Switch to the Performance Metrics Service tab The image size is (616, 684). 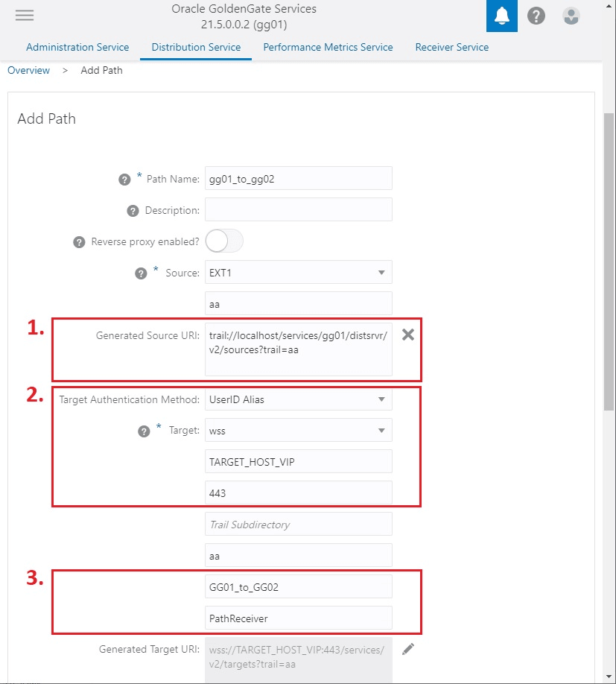tap(328, 47)
